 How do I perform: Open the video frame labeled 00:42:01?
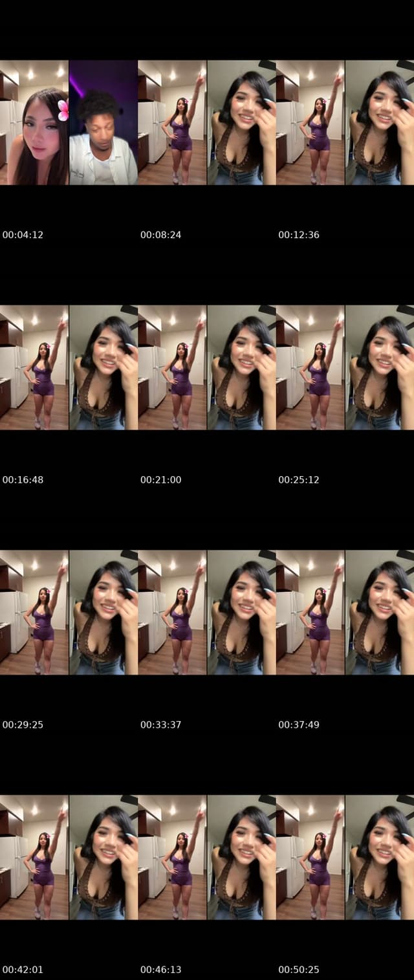69,857
